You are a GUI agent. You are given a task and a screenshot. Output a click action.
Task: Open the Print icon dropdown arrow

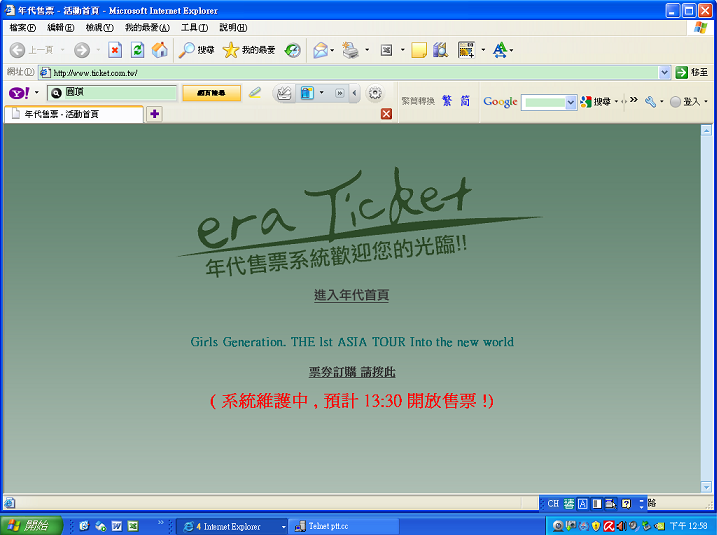click(367, 50)
